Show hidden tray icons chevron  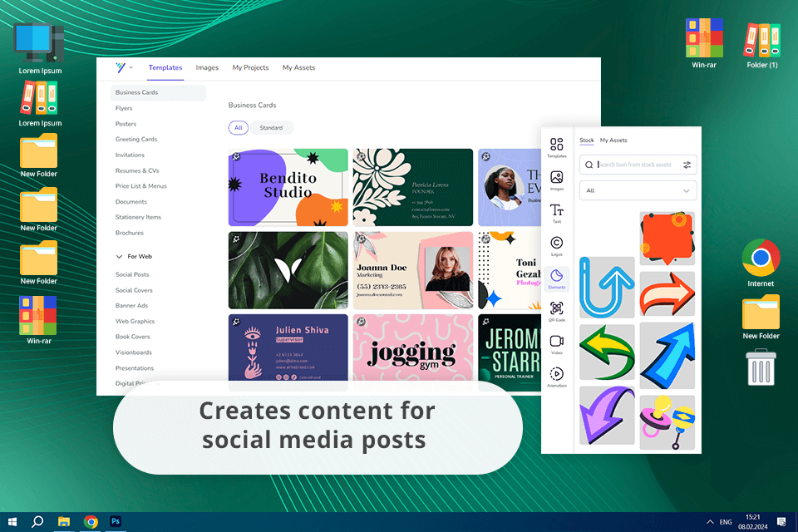pyautogui.click(x=709, y=522)
